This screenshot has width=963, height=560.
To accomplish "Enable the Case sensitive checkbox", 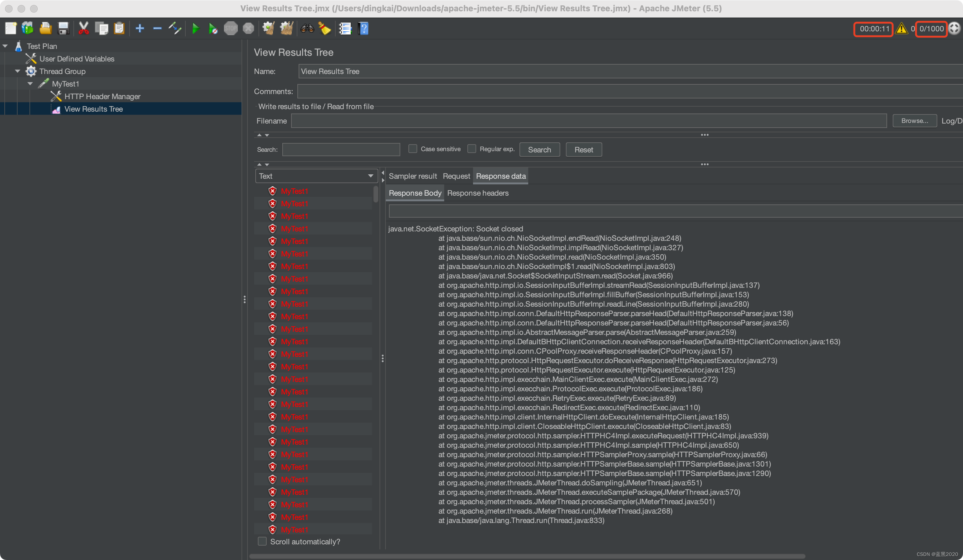I will 413,149.
